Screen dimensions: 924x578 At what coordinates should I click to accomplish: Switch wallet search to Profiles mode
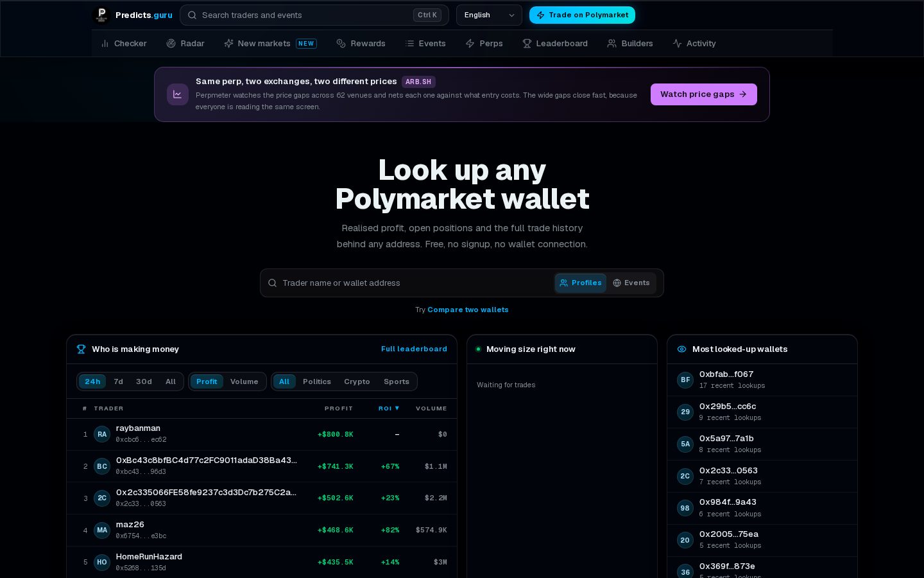pyautogui.click(x=581, y=283)
